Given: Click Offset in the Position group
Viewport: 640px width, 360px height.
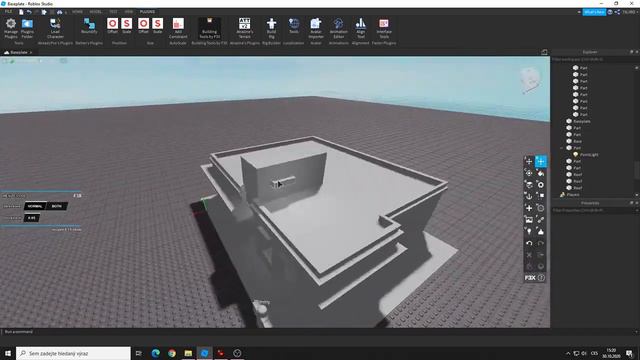Looking at the screenshot, I should pyautogui.click(x=113, y=26).
